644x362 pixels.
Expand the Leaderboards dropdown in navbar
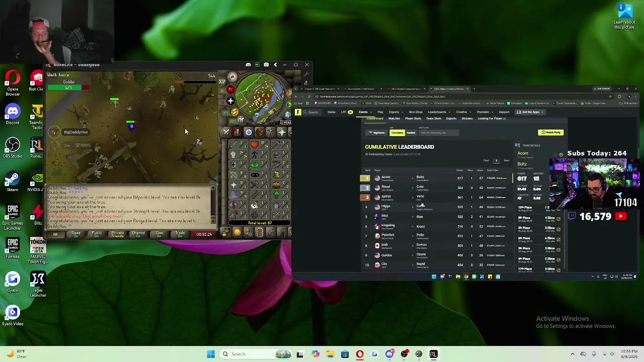438,112
